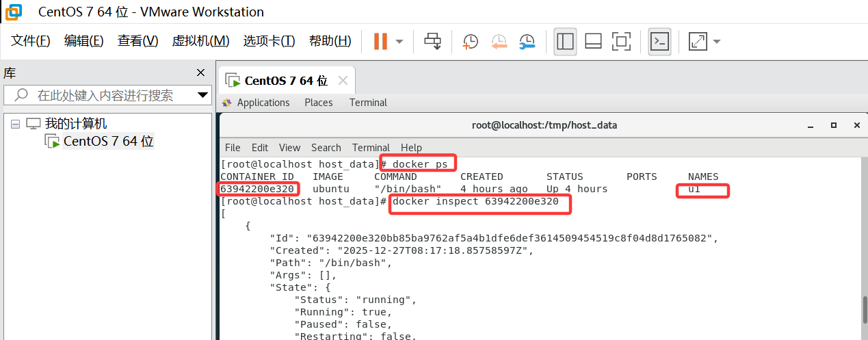The width and height of the screenshot is (868, 340).
Task: Click the "/bin/bash" command cell
Action: point(408,189)
